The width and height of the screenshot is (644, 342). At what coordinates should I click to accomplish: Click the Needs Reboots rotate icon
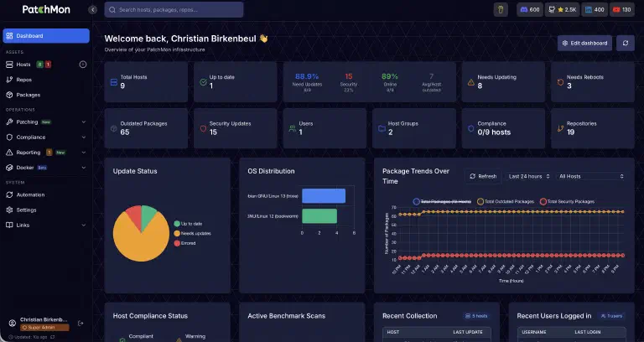[560, 82]
